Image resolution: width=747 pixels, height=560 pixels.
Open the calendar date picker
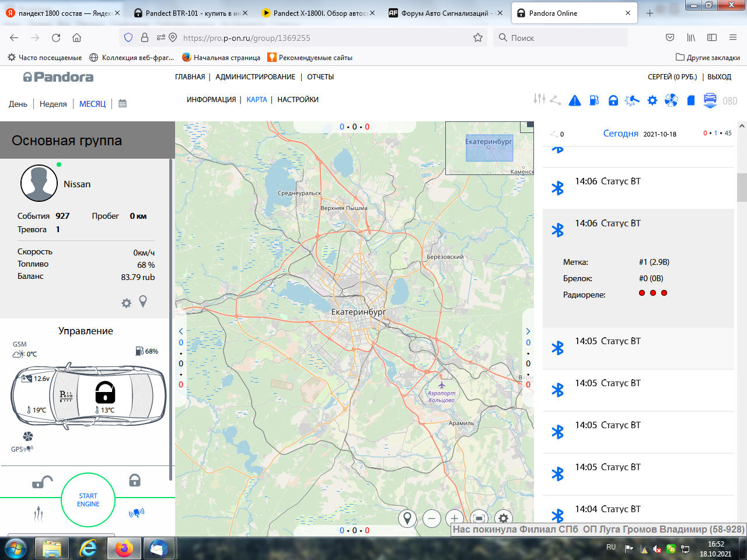(x=123, y=103)
